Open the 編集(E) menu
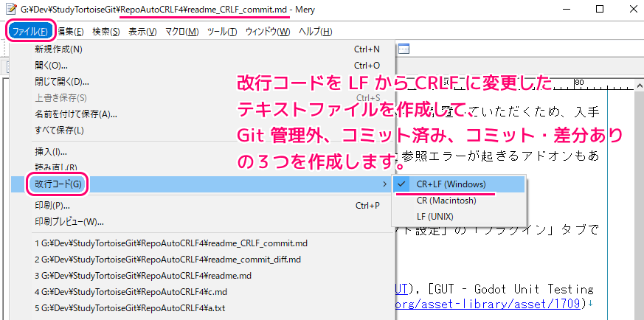This screenshot has width=644, height=320. (71, 32)
